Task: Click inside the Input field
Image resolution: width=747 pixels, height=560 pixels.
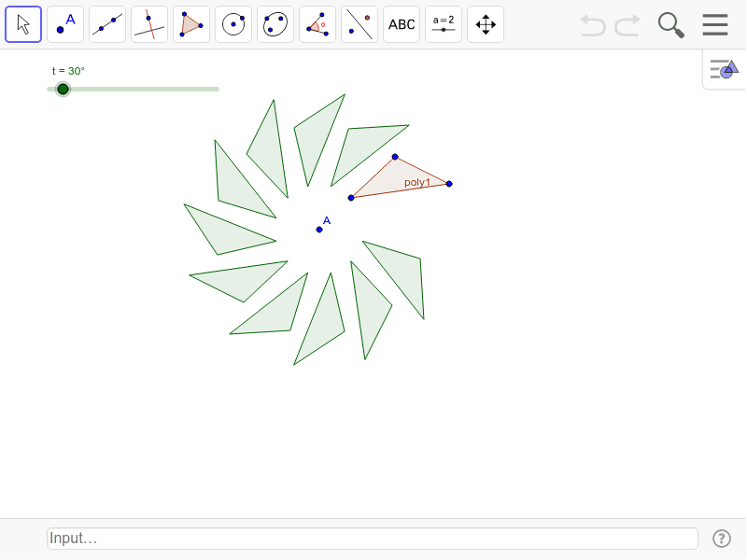Action: coord(372,539)
